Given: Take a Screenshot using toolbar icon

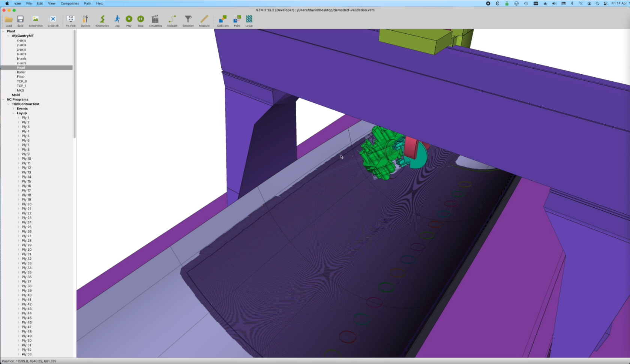Looking at the screenshot, I should (36, 19).
